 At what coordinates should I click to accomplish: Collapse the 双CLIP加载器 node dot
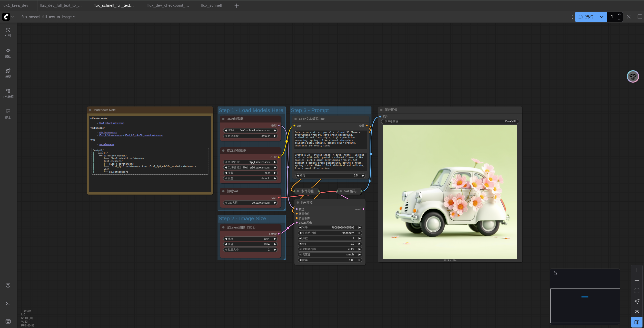pyautogui.click(x=223, y=151)
